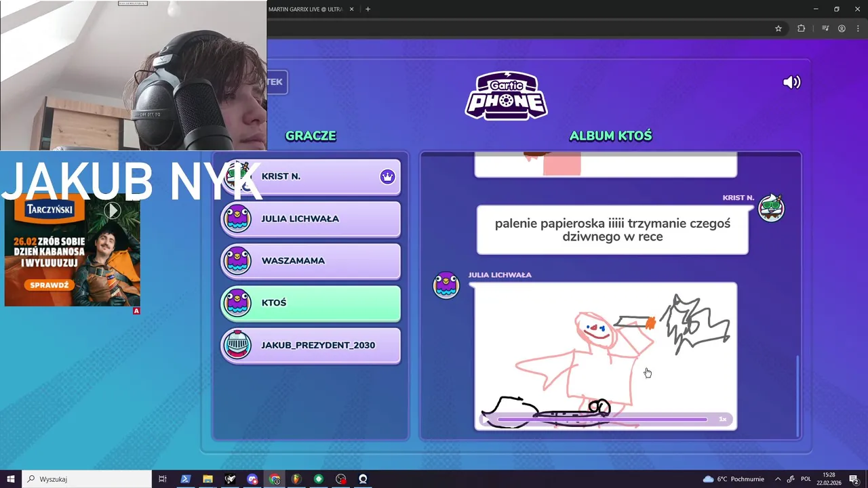
Task: Click the drawing playback progress bar
Action: tap(602, 420)
